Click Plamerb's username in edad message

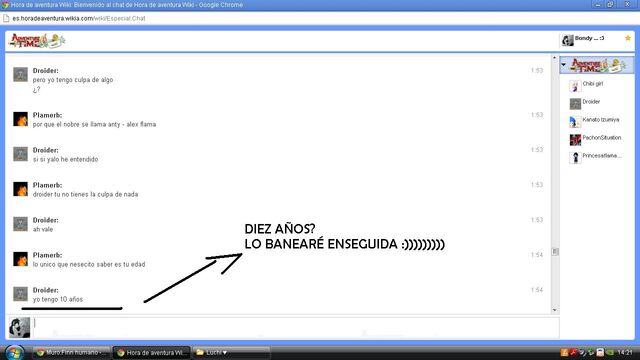tap(47, 255)
